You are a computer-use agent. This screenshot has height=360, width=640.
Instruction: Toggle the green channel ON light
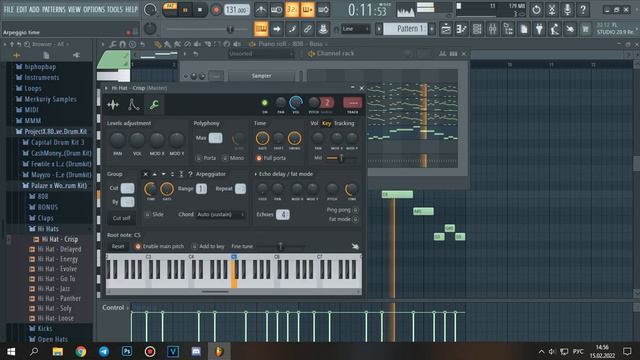[x=264, y=102]
